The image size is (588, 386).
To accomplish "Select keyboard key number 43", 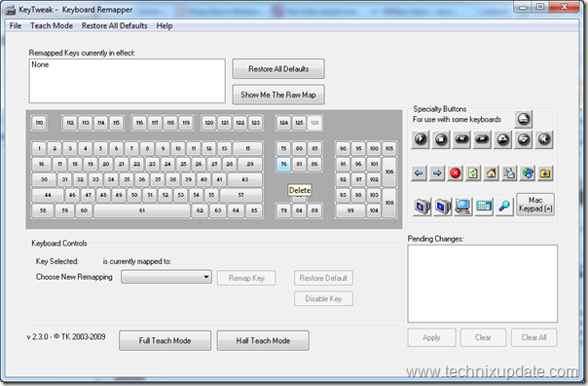I will coord(245,179).
